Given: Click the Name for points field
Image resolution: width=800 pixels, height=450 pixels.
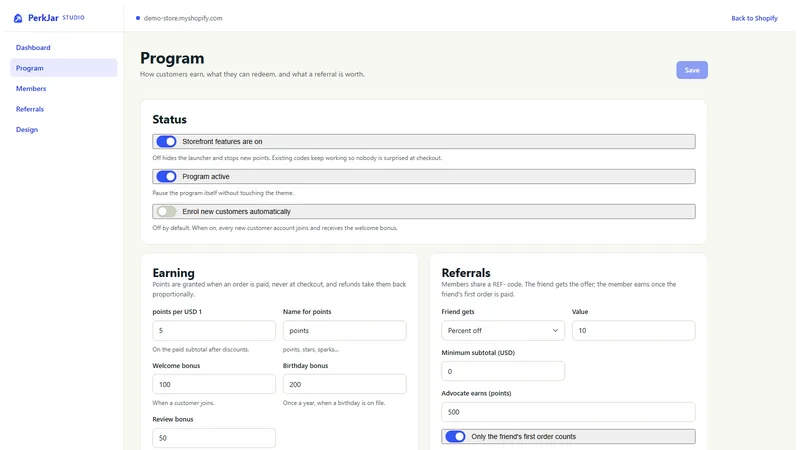Looking at the screenshot, I should tap(344, 331).
